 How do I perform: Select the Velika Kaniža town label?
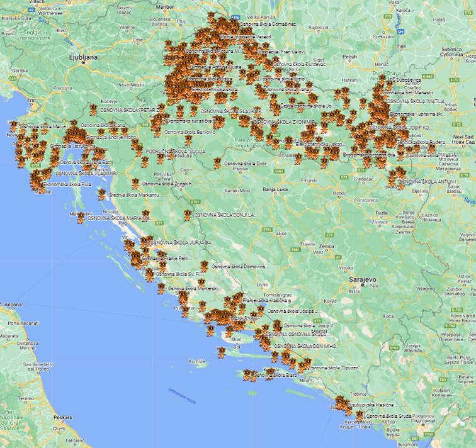tap(261, 17)
